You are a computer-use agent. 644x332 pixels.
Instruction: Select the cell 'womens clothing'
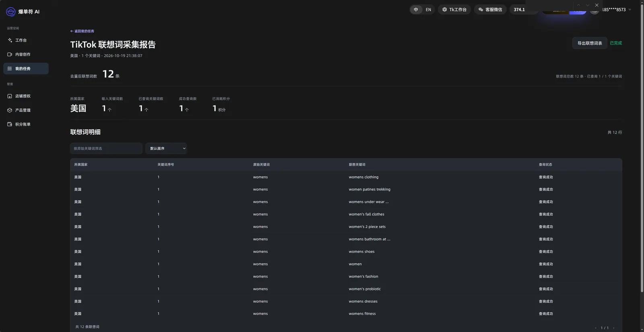click(x=363, y=177)
